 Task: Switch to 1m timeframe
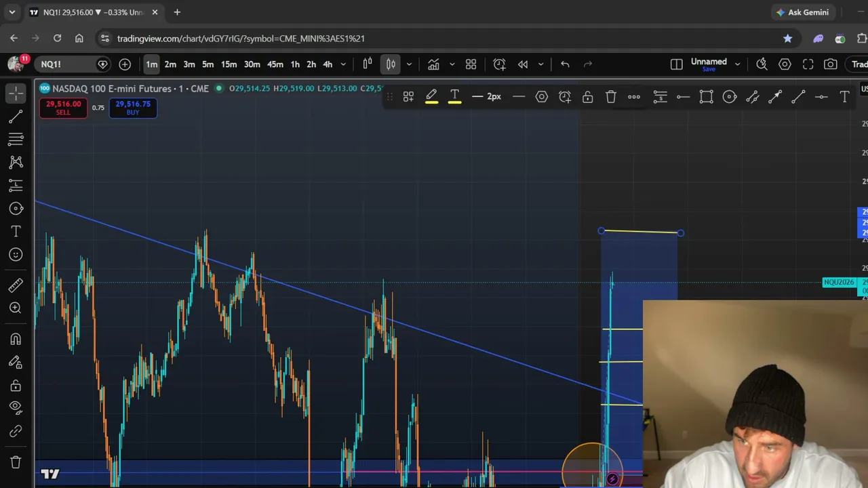click(152, 64)
